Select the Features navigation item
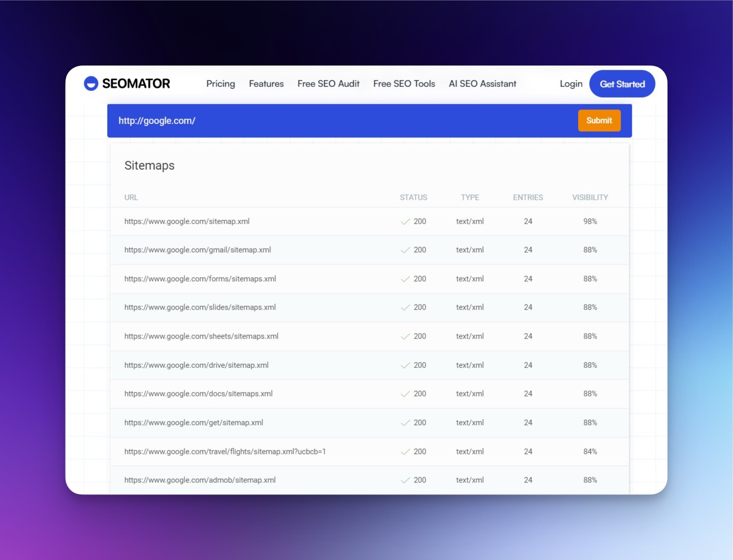The width and height of the screenshot is (733, 560). coord(266,83)
